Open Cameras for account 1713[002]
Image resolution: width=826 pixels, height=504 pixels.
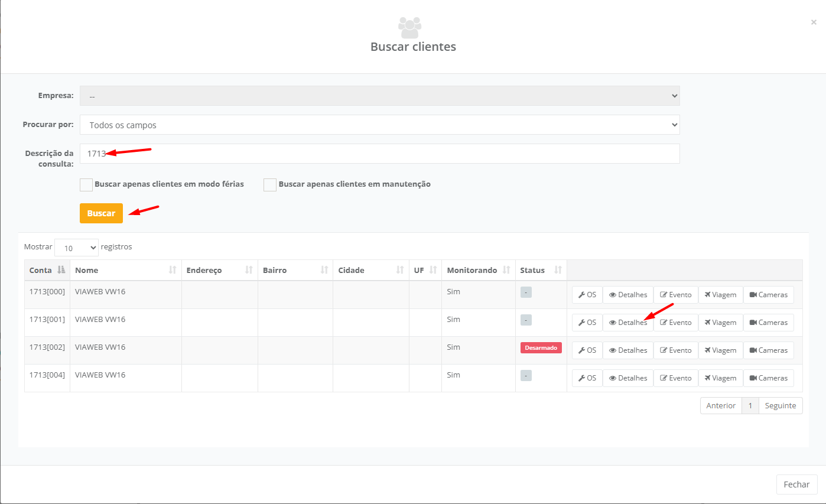coord(768,350)
